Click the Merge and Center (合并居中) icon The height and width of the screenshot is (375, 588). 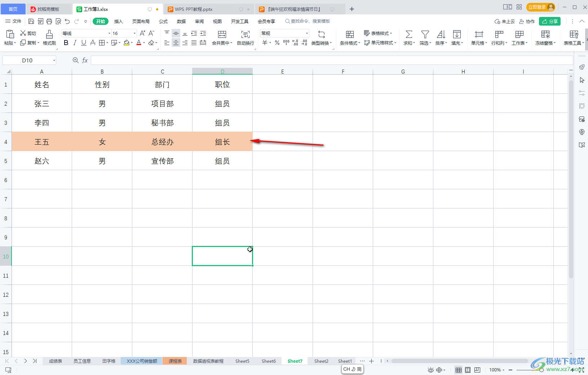click(222, 34)
